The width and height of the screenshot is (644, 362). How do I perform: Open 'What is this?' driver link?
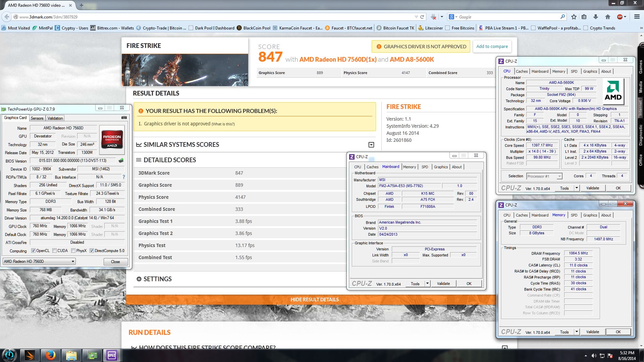click(x=223, y=124)
